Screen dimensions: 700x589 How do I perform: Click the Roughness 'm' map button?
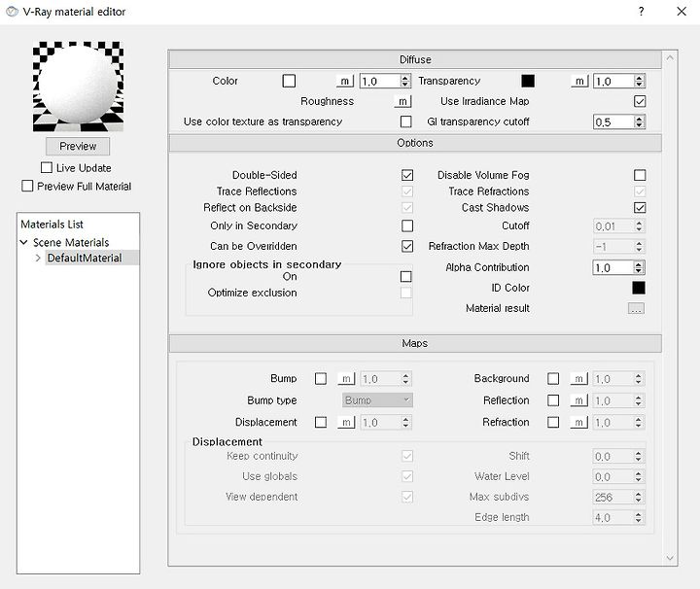tap(402, 102)
